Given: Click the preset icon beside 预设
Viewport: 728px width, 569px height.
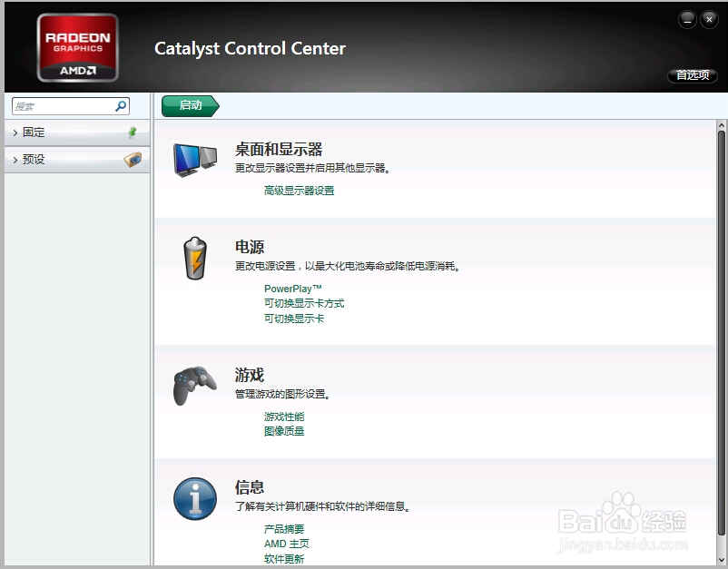Looking at the screenshot, I should 133,160.
